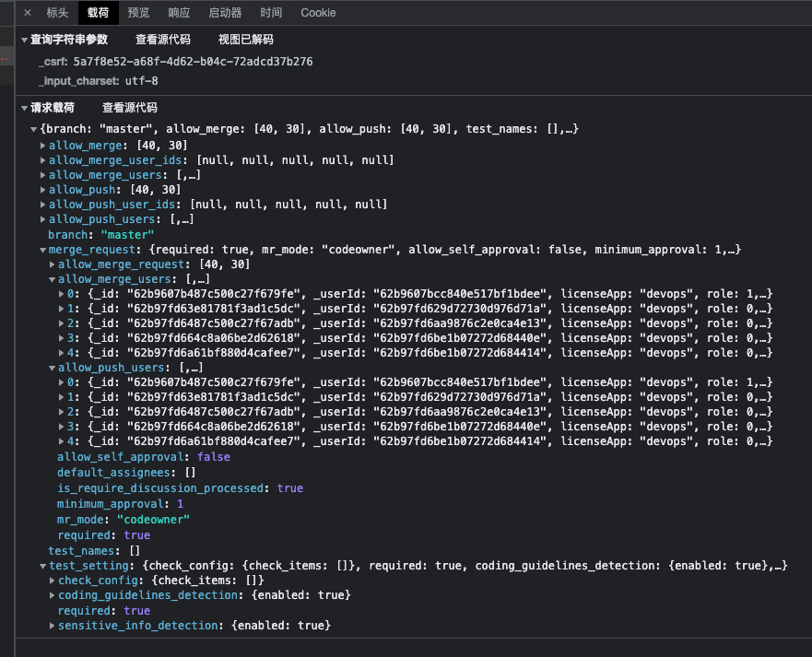Expand item 2 under merge_request allow_merge_users
The image size is (812, 657).
tap(62, 323)
